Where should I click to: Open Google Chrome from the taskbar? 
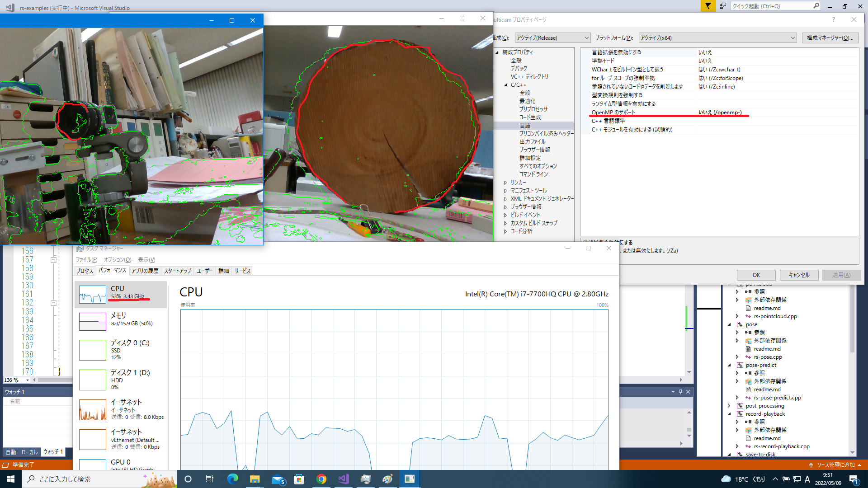pyautogui.click(x=321, y=479)
